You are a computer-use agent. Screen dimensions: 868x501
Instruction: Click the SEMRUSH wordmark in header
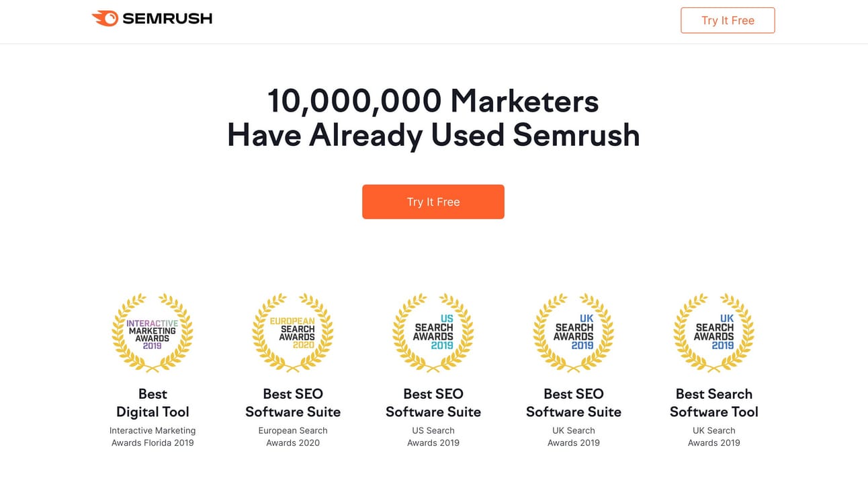tap(167, 19)
